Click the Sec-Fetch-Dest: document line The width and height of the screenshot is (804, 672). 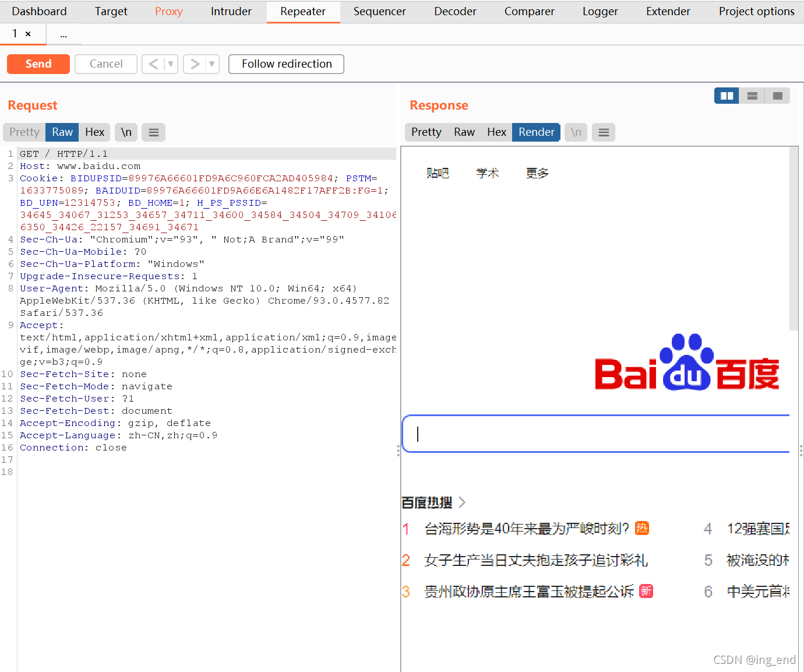click(96, 411)
